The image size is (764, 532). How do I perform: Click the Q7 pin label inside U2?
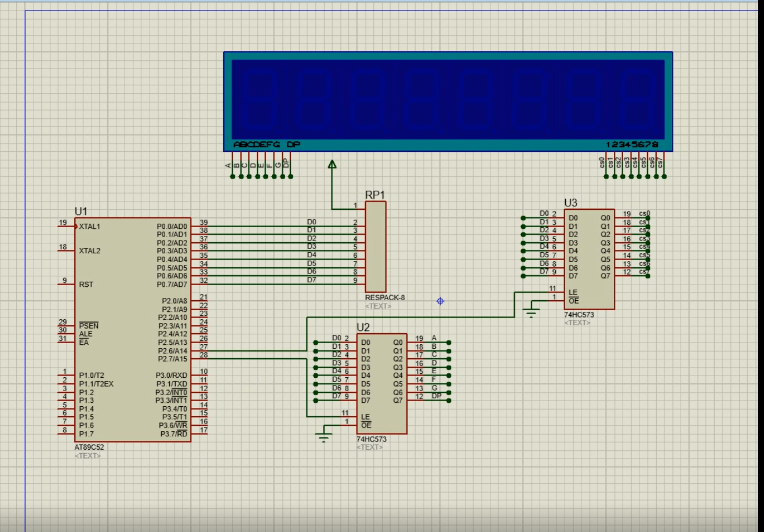tap(398, 400)
